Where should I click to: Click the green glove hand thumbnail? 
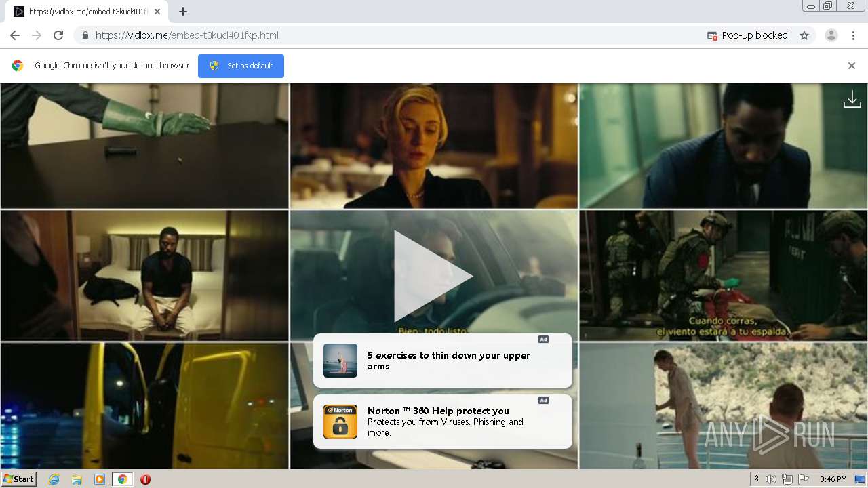pos(144,146)
